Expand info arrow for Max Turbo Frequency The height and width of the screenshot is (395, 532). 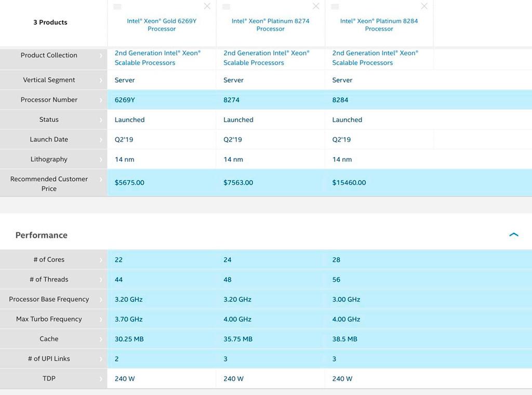(x=101, y=319)
